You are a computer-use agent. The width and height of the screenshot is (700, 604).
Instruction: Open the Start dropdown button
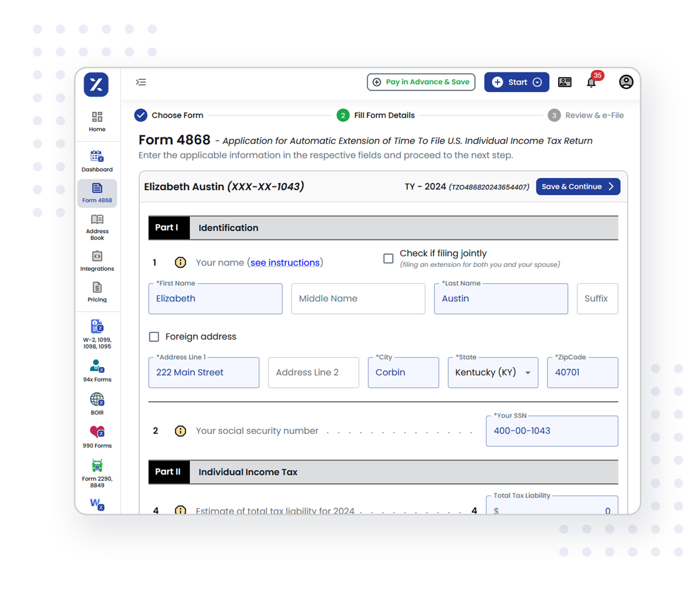coord(516,82)
